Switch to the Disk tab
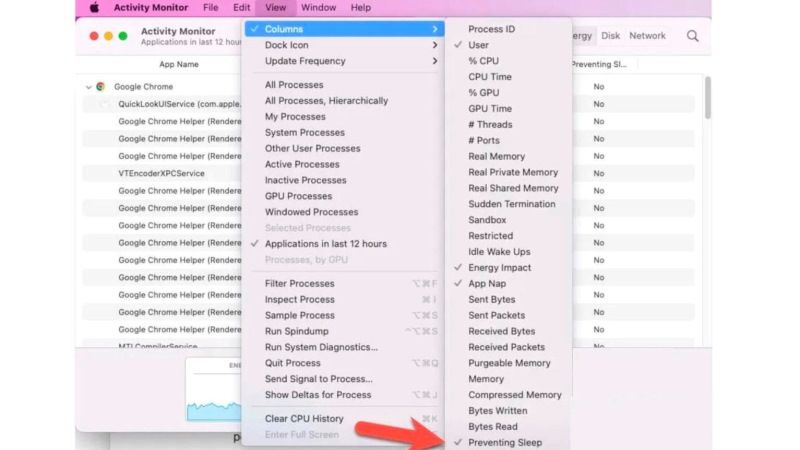 coord(610,36)
